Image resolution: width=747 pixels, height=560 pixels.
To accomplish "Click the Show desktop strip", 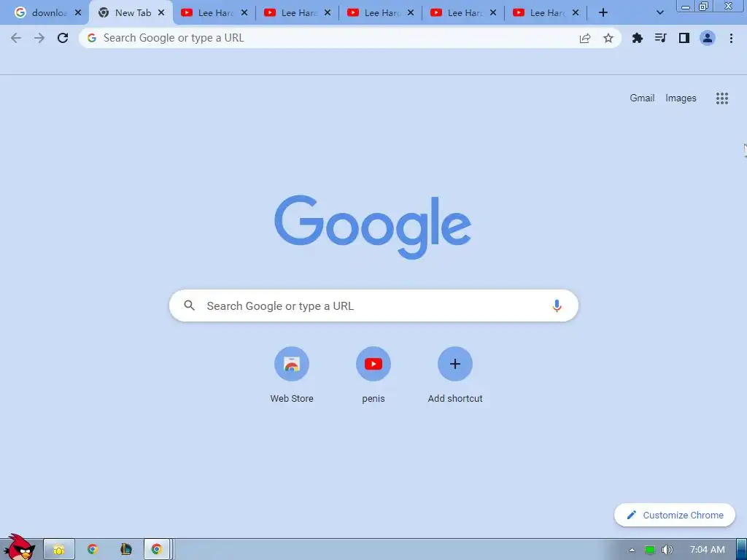I will coord(741,549).
